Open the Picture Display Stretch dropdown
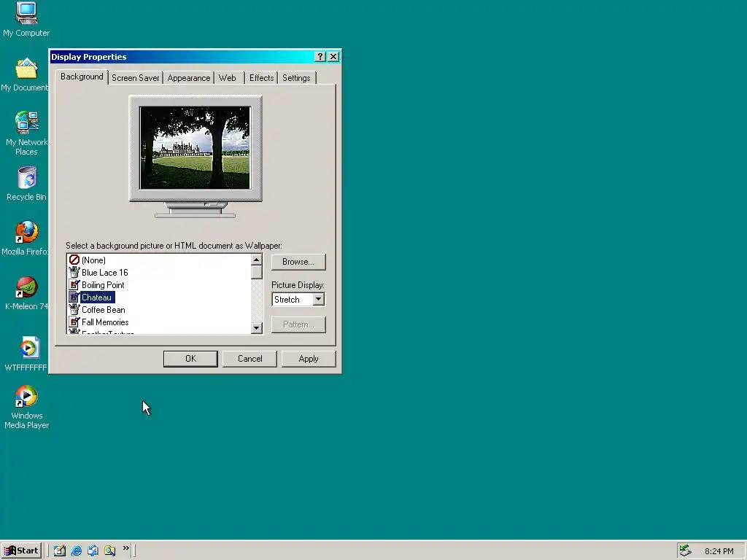This screenshot has height=560, width=747. [318, 299]
